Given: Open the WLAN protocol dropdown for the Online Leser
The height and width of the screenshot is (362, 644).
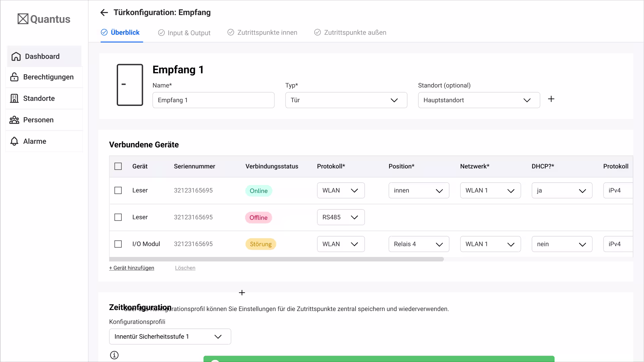Looking at the screenshot, I should (x=341, y=190).
